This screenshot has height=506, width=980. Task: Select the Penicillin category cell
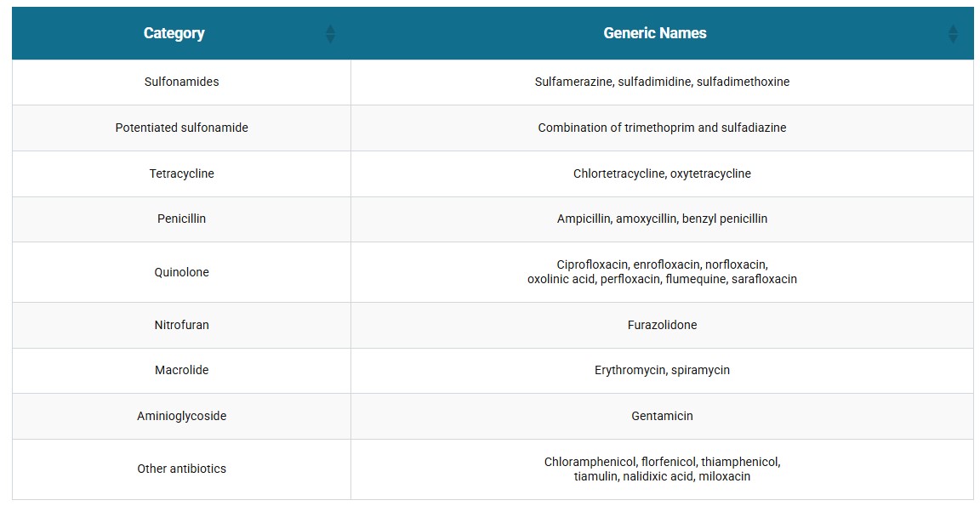181,219
